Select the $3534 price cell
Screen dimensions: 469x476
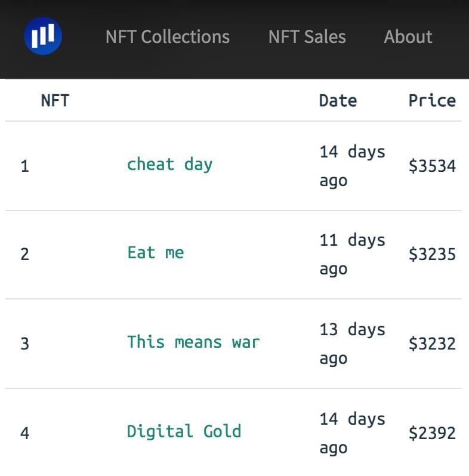tap(432, 166)
